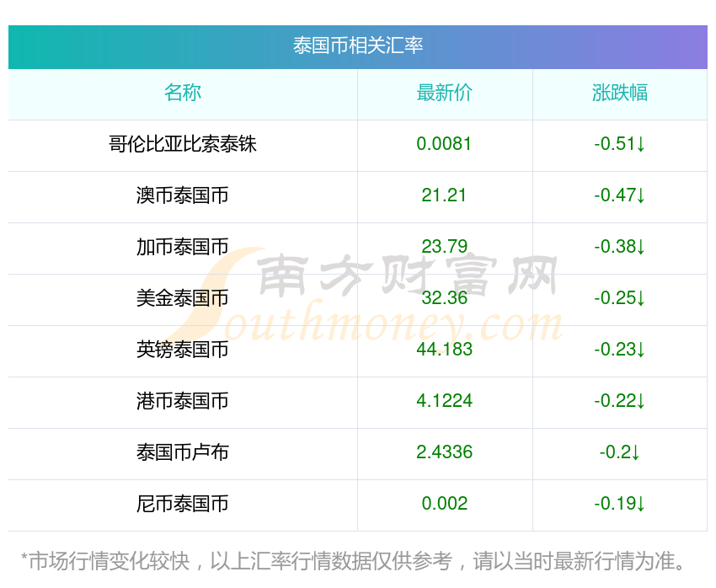Select the 港币泰国币 row name
This screenshot has height=588, width=716.
pos(183,401)
